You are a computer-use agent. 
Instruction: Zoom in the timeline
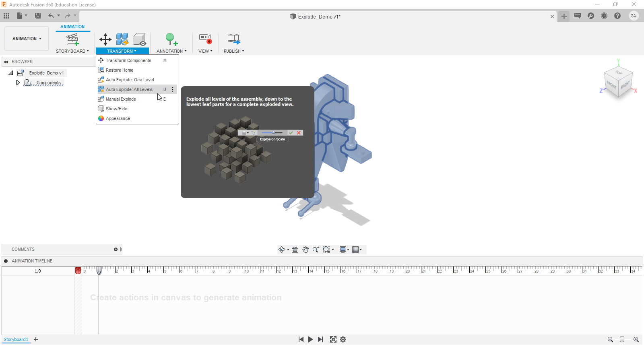click(x=636, y=339)
